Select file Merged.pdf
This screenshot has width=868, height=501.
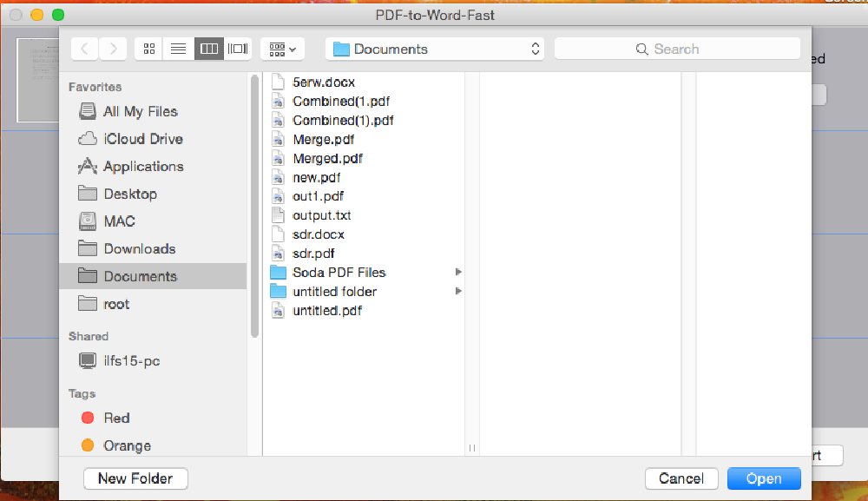click(365, 158)
